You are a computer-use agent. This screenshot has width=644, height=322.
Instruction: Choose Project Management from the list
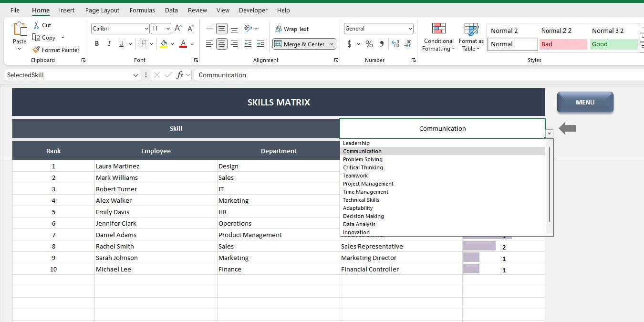point(443,184)
